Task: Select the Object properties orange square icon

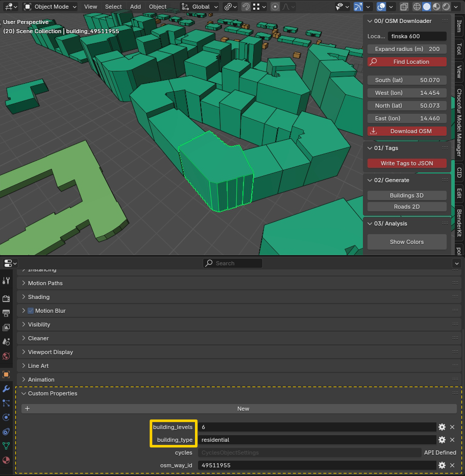Action: click(x=6, y=374)
